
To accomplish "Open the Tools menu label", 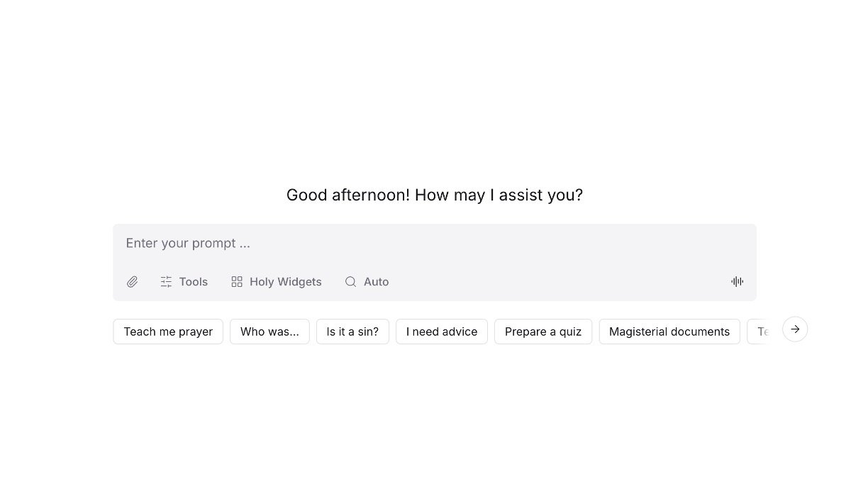I will [193, 282].
